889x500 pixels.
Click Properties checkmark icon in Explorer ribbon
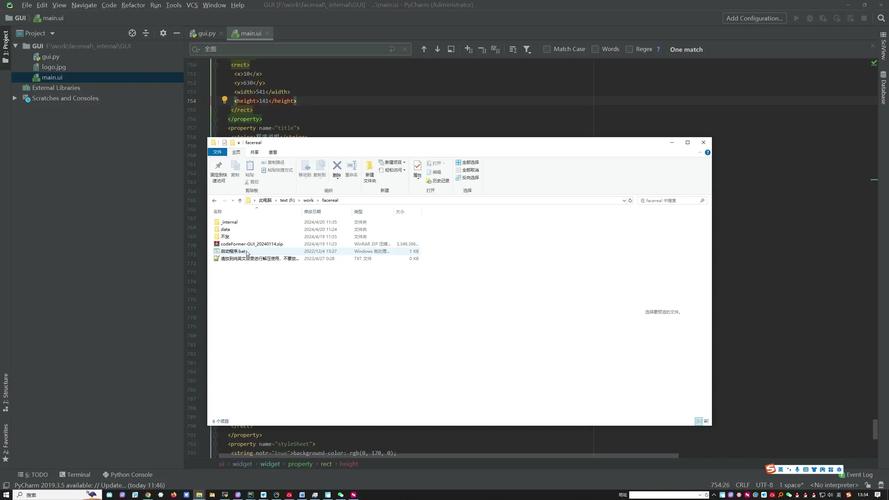tap(417, 168)
